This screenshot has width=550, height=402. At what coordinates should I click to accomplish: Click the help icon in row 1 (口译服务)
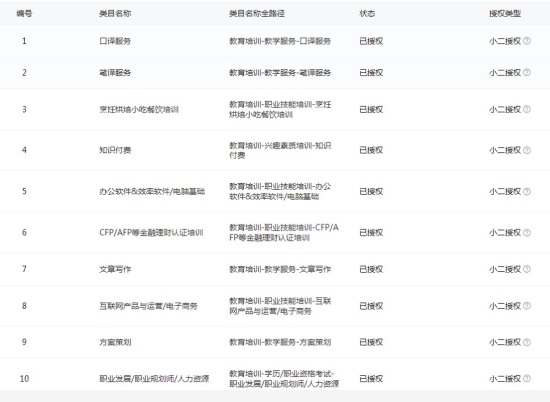click(527, 41)
